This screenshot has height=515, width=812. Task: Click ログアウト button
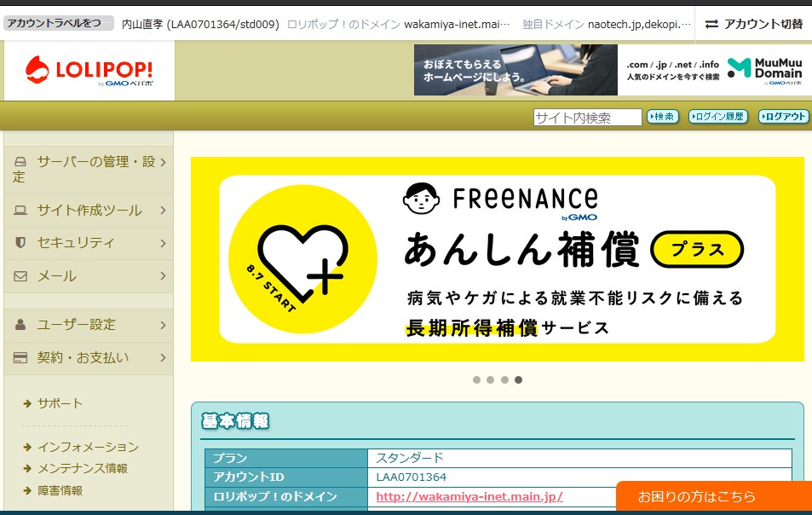tap(784, 117)
